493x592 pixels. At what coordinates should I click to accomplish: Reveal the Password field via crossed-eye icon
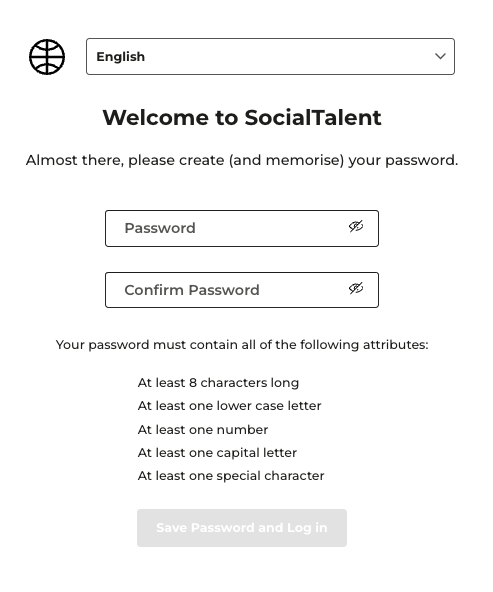click(356, 226)
